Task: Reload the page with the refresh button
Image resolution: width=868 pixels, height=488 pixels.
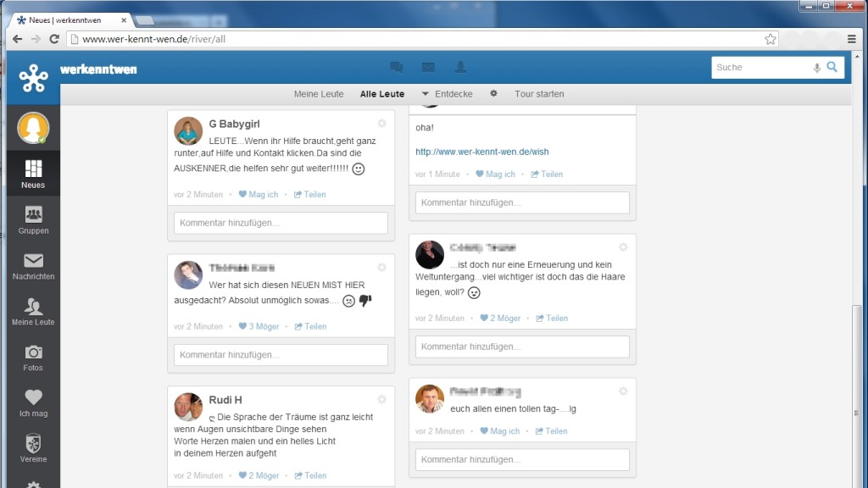Action: pyautogui.click(x=53, y=39)
